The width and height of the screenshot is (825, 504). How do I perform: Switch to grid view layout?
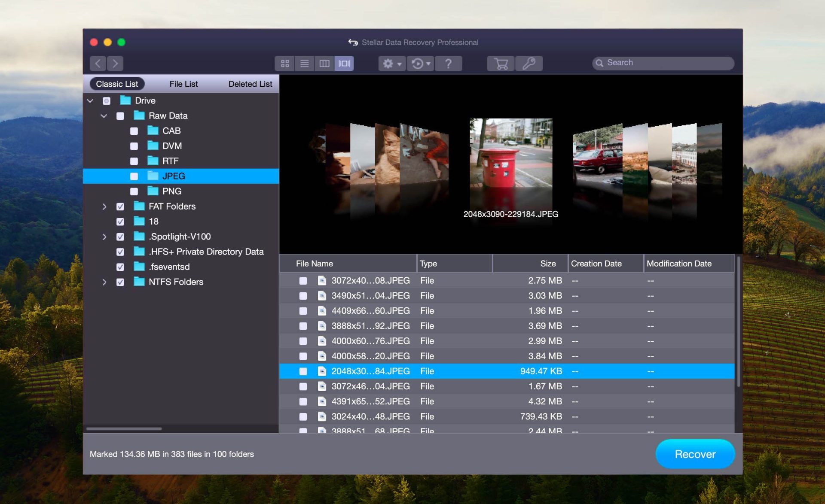(x=284, y=63)
